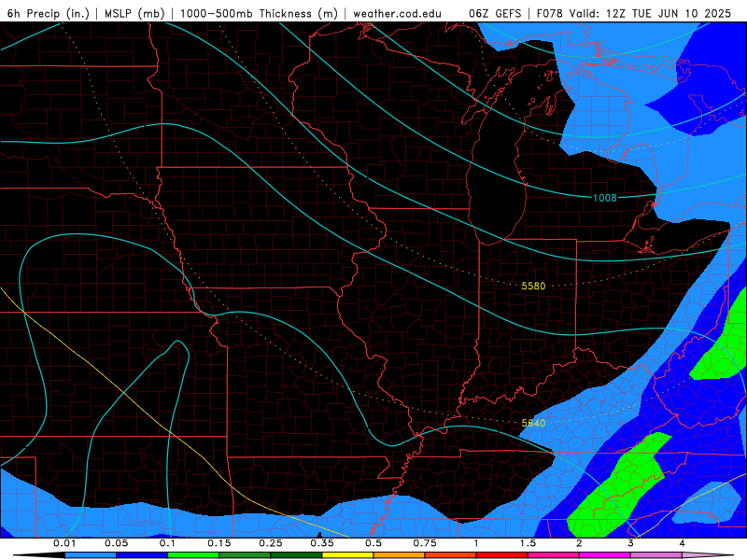Click the 'Valid: 12Z TUE JUN 10 2025' text
Screen dimensions: 747x560
[x=651, y=14]
